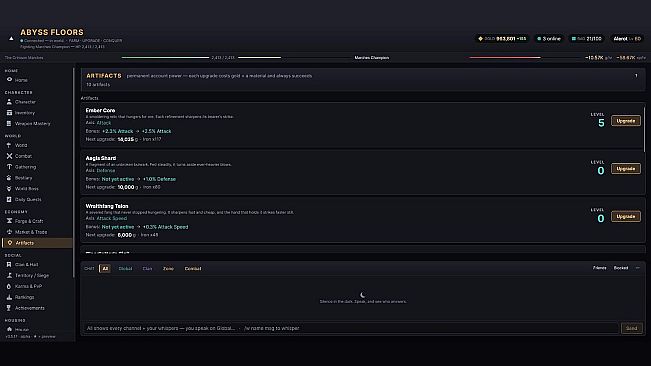
Task: Click the Artifacts icon in sidebar
Action: (x=10, y=243)
